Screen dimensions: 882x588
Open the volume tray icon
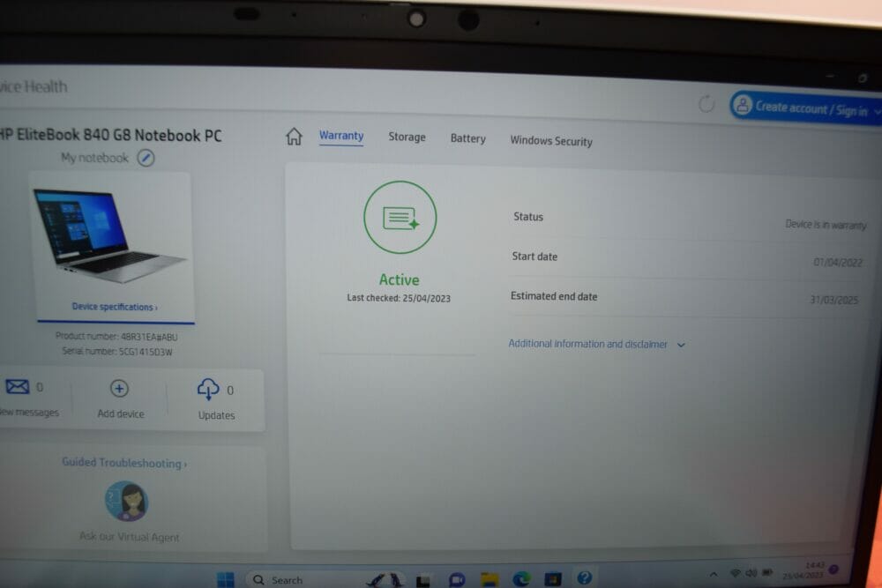click(x=751, y=573)
